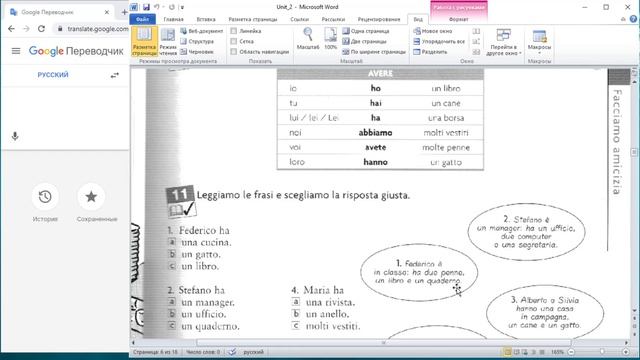Select the РУССКИЙ language tab in Translate

(53, 75)
